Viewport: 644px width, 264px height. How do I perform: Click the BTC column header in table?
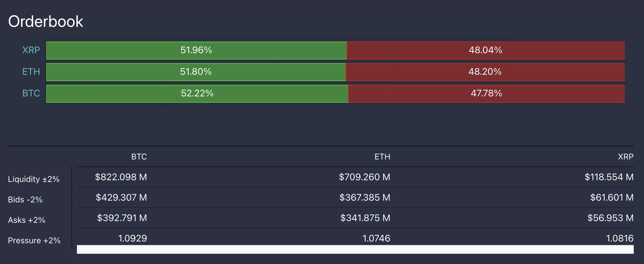coord(139,157)
